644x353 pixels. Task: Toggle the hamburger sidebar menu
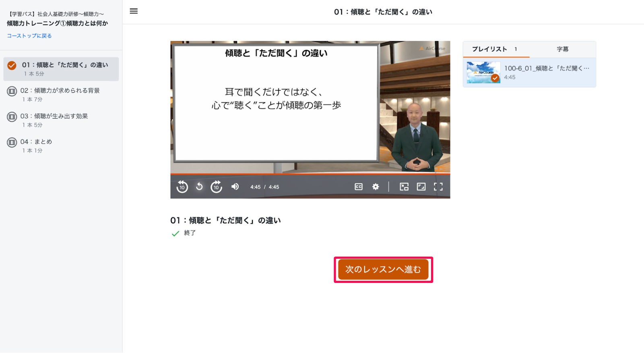coord(134,11)
